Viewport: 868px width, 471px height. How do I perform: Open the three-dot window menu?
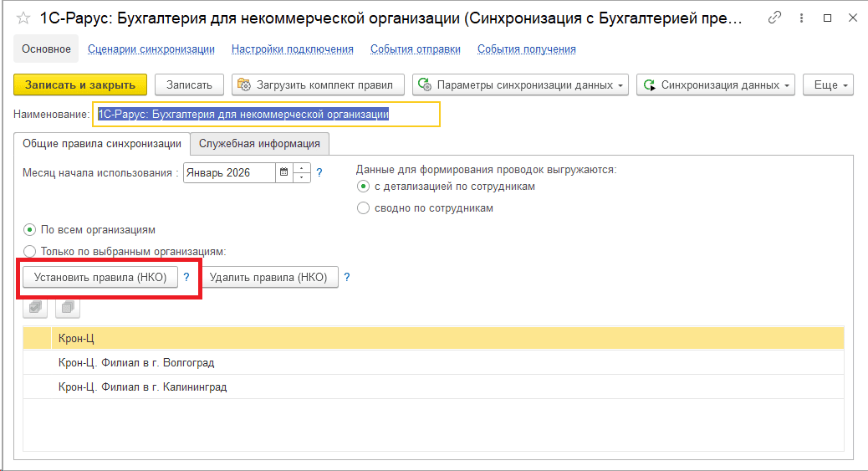tap(801, 18)
